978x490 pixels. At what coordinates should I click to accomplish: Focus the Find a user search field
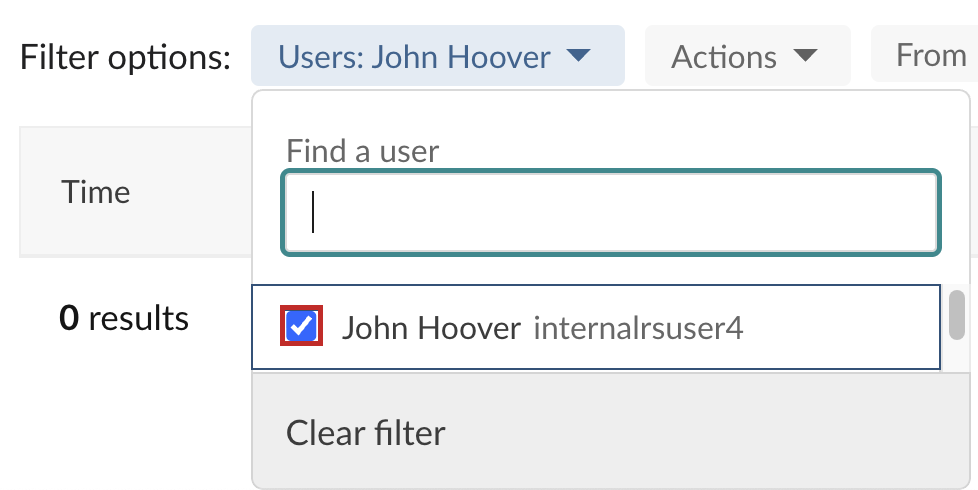pos(611,213)
